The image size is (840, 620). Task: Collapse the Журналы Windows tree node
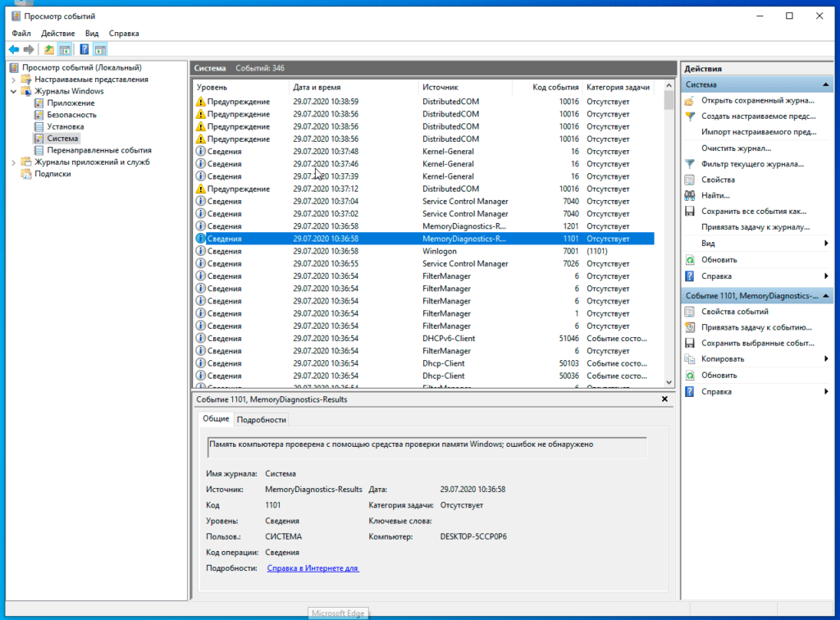pyautogui.click(x=13, y=92)
